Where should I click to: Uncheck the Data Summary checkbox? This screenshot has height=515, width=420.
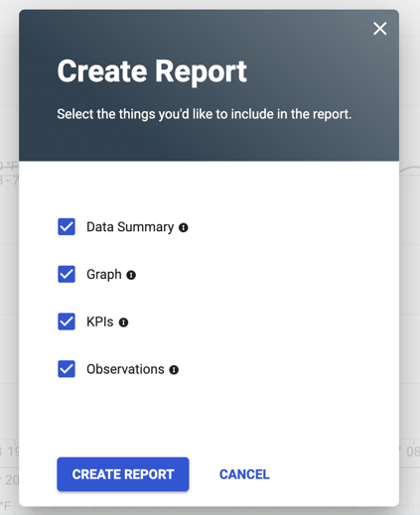[x=67, y=226]
